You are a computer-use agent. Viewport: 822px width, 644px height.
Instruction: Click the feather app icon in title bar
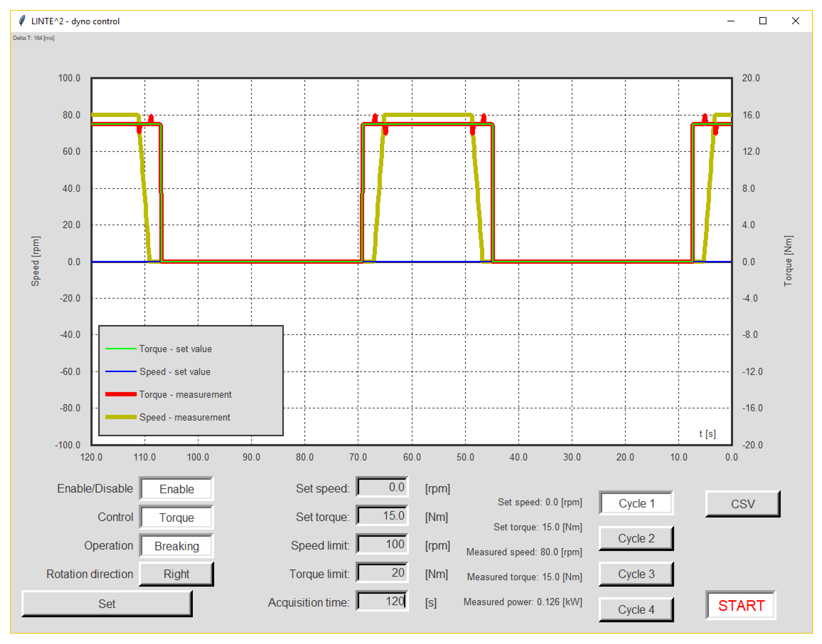(22, 21)
